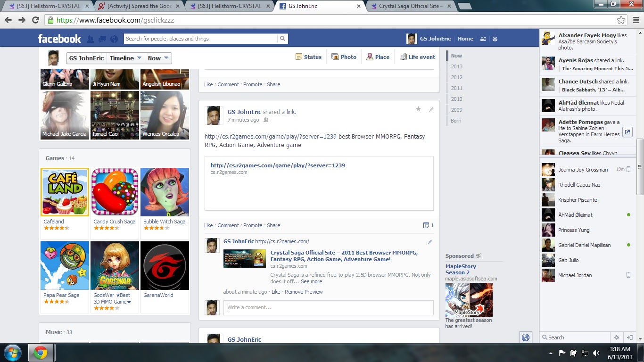Click the search magnifier button
The width and height of the screenshot is (644, 362).
[282, 39]
